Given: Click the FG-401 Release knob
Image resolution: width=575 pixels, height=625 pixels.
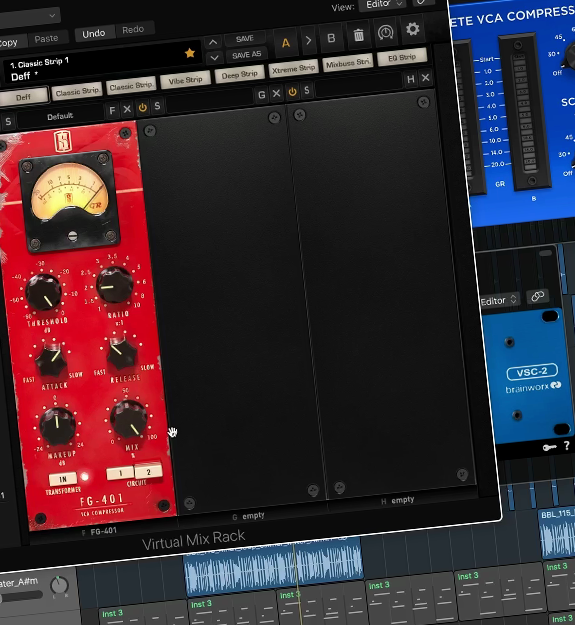Looking at the screenshot, I should (122, 353).
